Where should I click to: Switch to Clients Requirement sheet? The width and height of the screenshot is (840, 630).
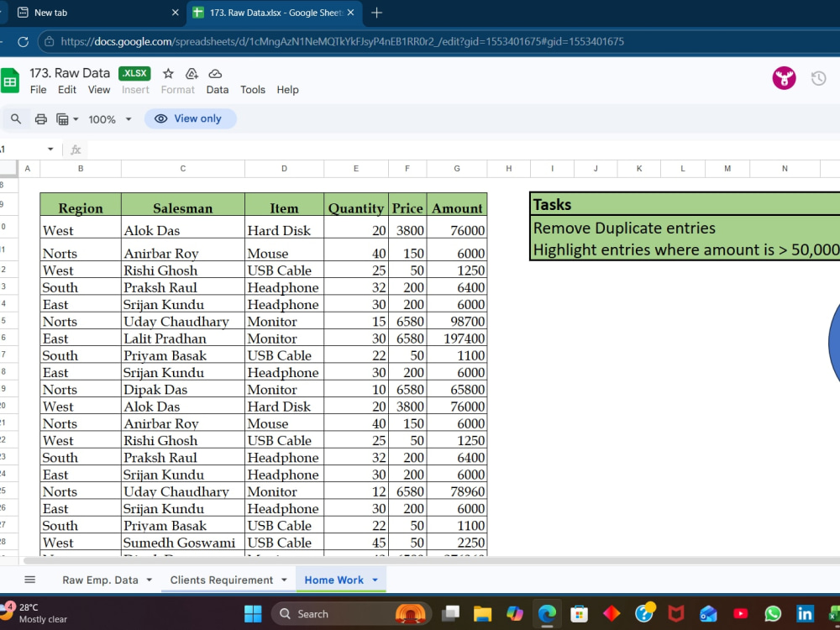221,580
